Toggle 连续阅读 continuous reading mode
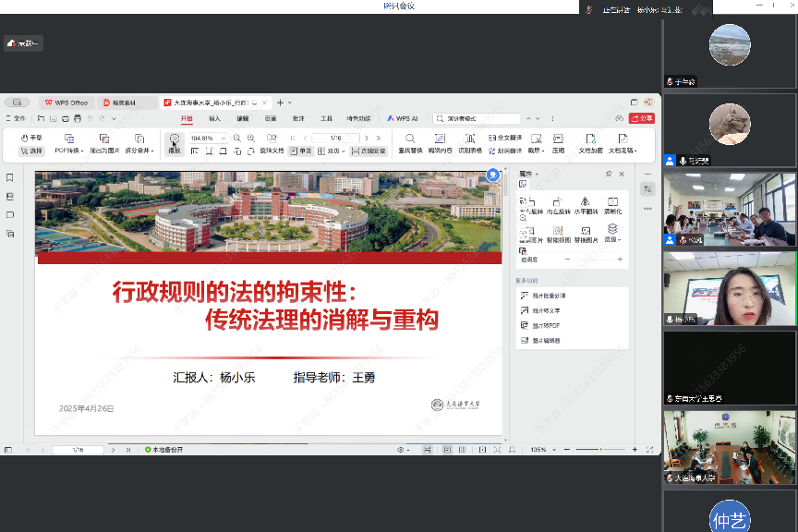Screen dimensions: 798x532 coord(369,151)
